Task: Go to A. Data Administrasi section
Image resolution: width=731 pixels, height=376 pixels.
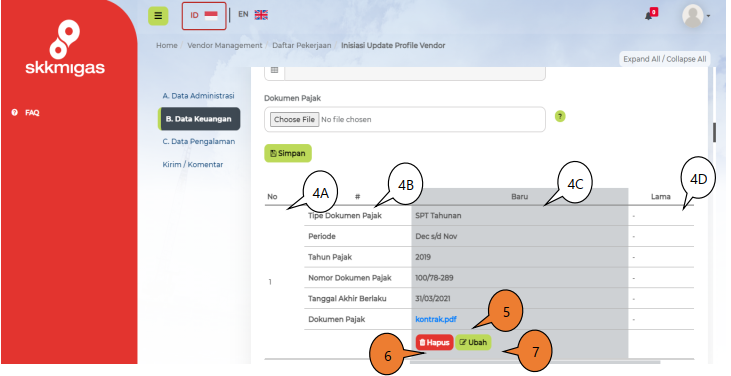Action: click(x=199, y=96)
